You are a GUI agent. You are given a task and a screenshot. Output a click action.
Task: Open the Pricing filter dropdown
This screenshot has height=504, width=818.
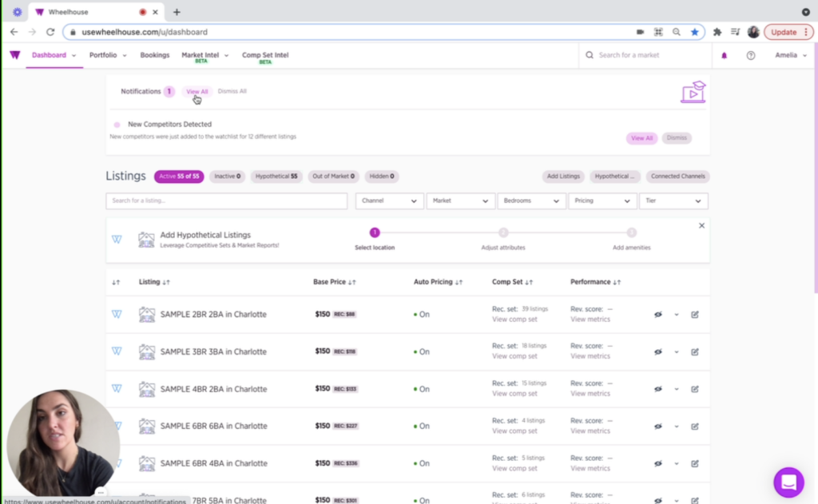point(602,200)
